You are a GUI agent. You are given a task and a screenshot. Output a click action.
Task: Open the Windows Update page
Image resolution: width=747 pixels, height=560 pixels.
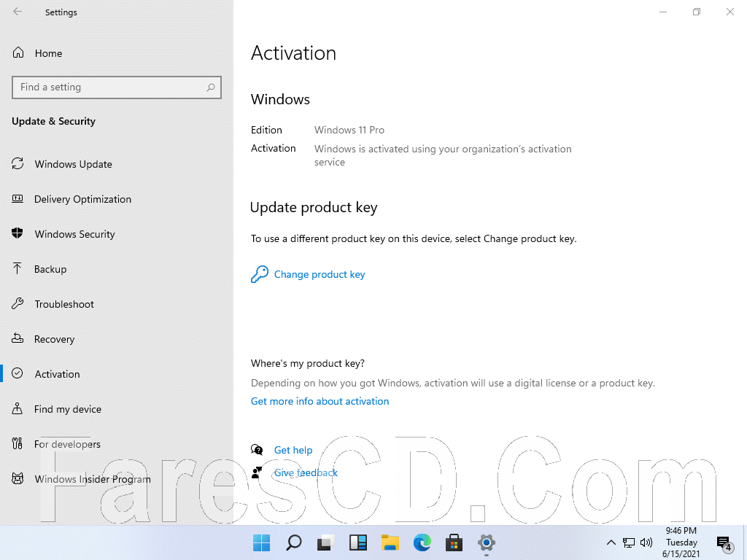74,164
